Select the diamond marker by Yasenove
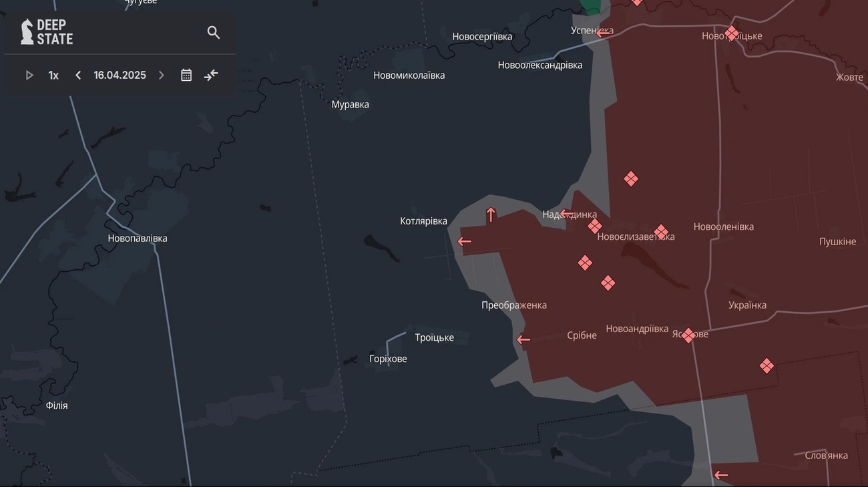868x487 pixels. point(688,335)
